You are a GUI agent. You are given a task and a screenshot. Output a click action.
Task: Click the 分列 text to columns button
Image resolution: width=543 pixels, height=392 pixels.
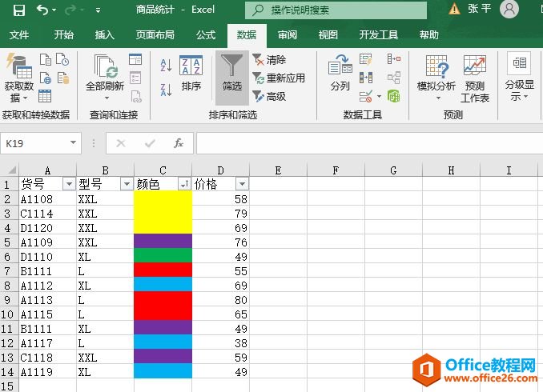tap(340, 73)
